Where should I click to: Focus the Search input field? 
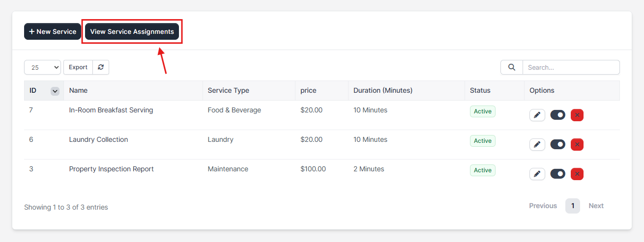570,67
